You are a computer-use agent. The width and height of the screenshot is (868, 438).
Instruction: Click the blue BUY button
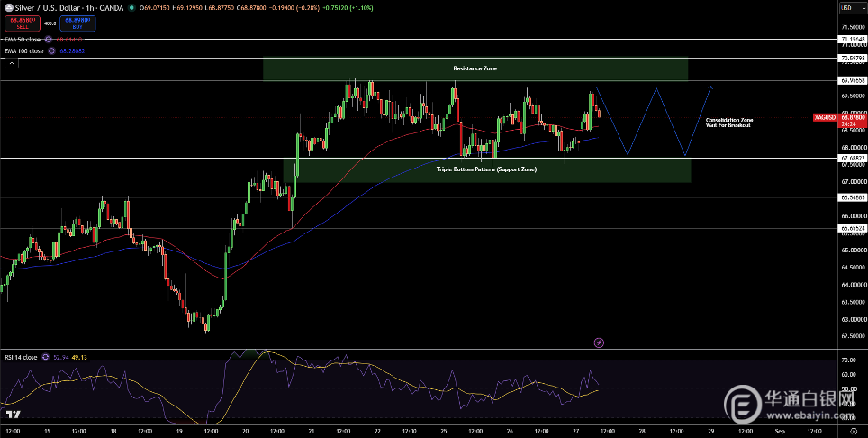click(x=77, y=23)
